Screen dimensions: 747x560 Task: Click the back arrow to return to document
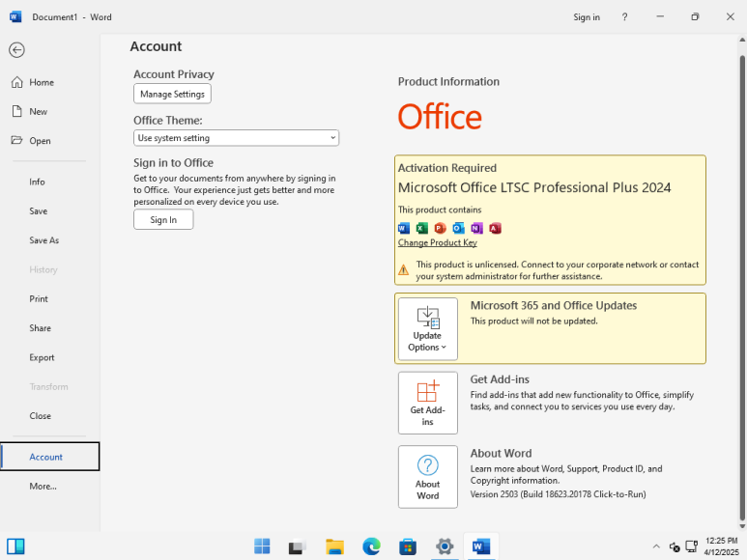16,50
